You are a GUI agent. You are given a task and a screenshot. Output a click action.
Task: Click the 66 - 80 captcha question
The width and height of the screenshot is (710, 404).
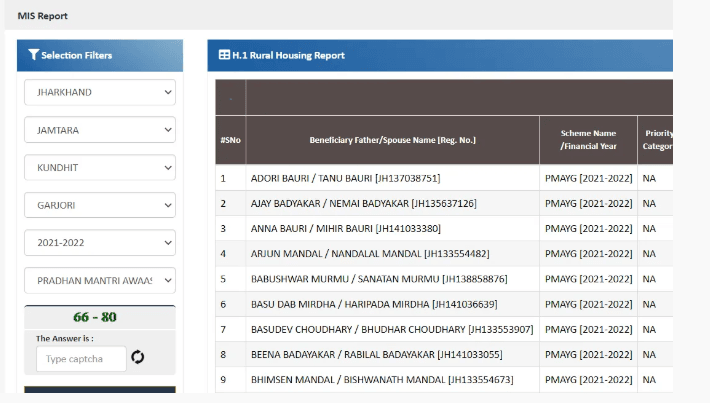95,317
